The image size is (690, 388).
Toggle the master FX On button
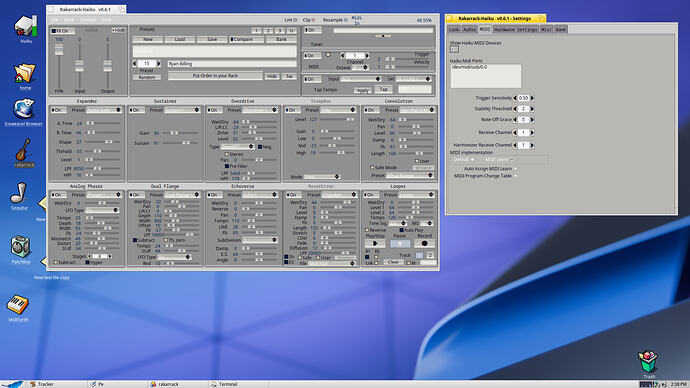pyautogui.click(x=62, y=31)
